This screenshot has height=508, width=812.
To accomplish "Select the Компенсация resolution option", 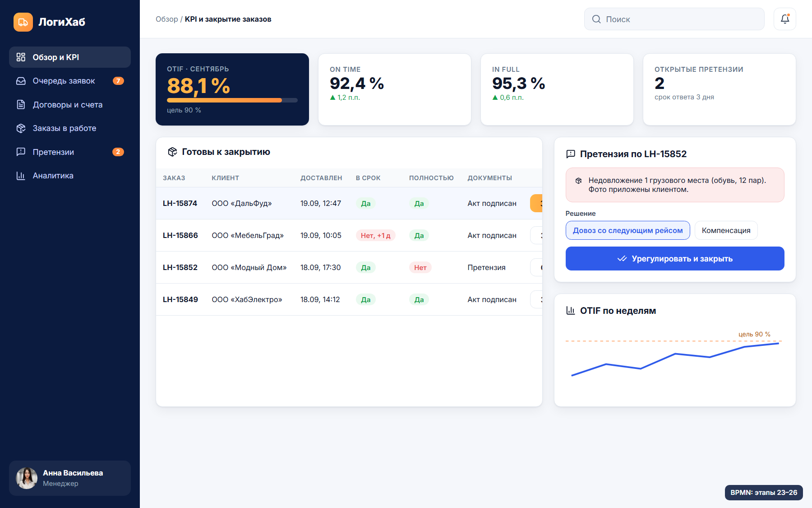I will click(726, 230).
